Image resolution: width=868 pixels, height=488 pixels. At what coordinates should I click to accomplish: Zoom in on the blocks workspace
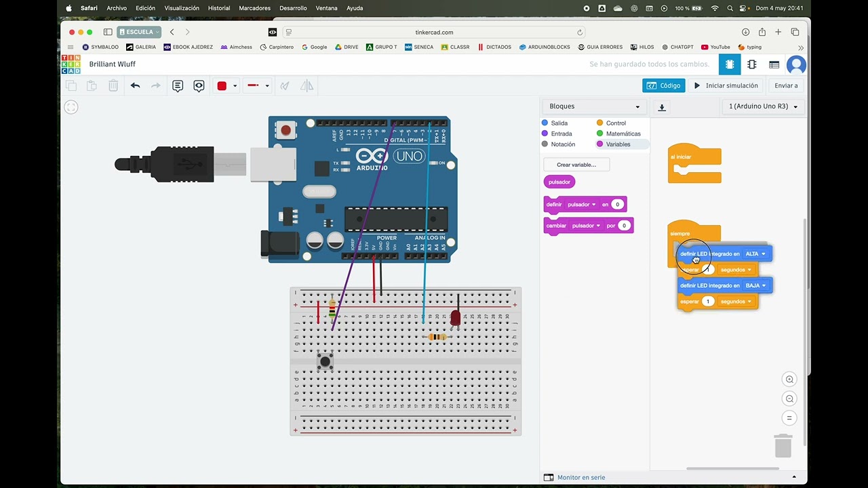(789, 380)
